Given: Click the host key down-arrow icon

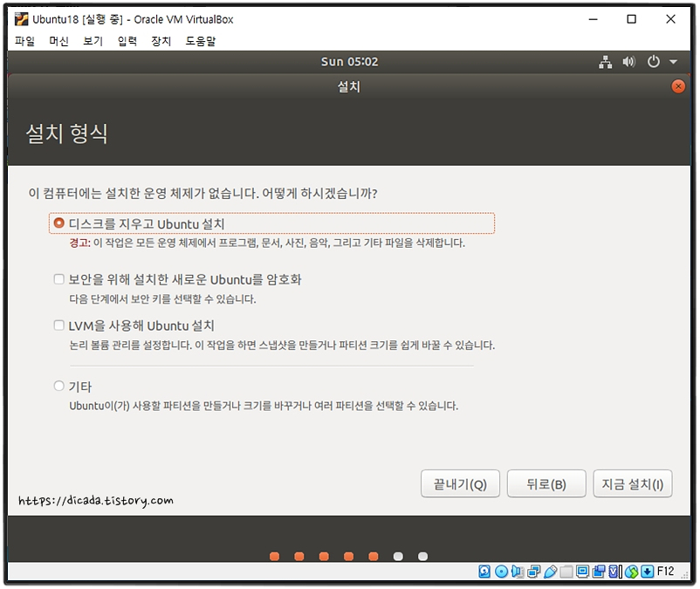Looking at the screenshot, I should (648, 572).
